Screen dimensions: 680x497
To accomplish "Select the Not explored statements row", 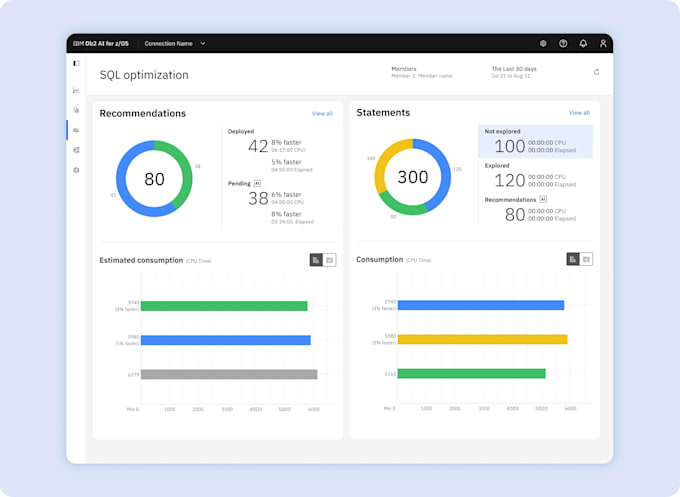I will [536, 141].
